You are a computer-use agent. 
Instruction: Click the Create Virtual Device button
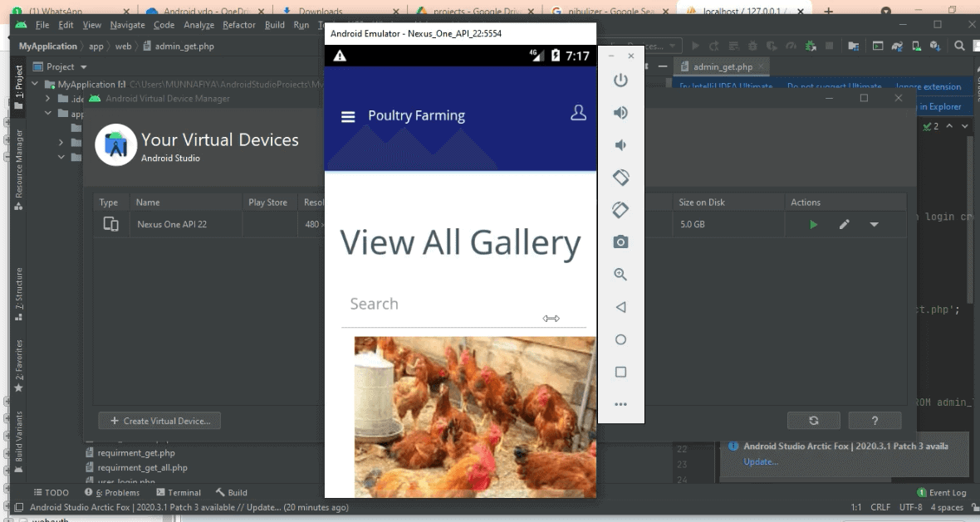point(159,421)
